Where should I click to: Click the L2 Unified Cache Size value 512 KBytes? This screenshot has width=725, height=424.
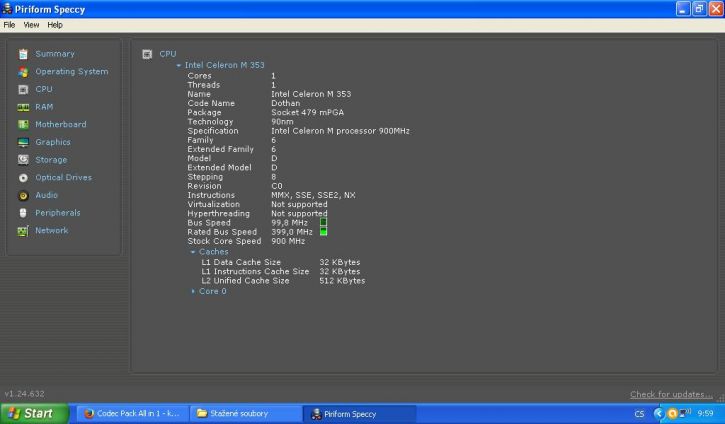pos(342,281)
